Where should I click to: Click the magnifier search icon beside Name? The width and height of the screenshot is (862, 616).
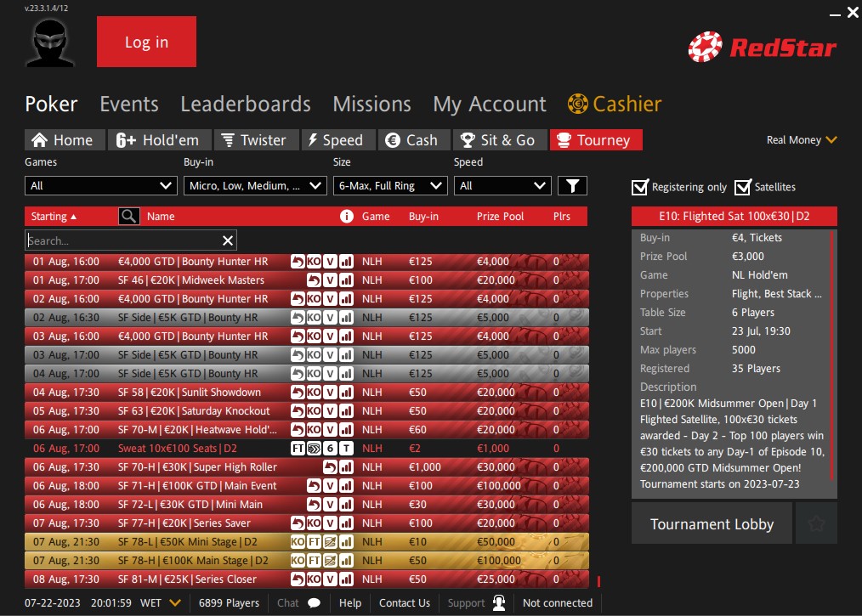pyautogui.click(x=128, y=216)
